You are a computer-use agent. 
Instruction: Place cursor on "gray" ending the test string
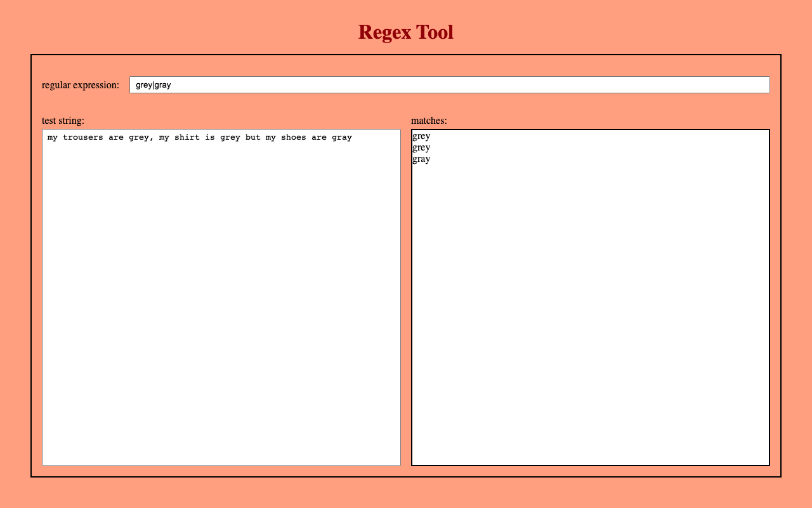[x=342, y=137]
